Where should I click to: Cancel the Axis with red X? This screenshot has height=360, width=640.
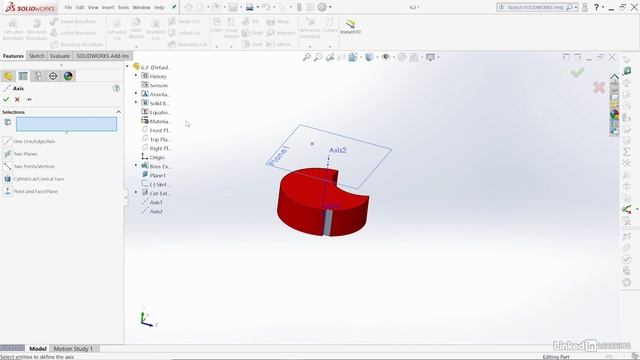tap(17, 99)
